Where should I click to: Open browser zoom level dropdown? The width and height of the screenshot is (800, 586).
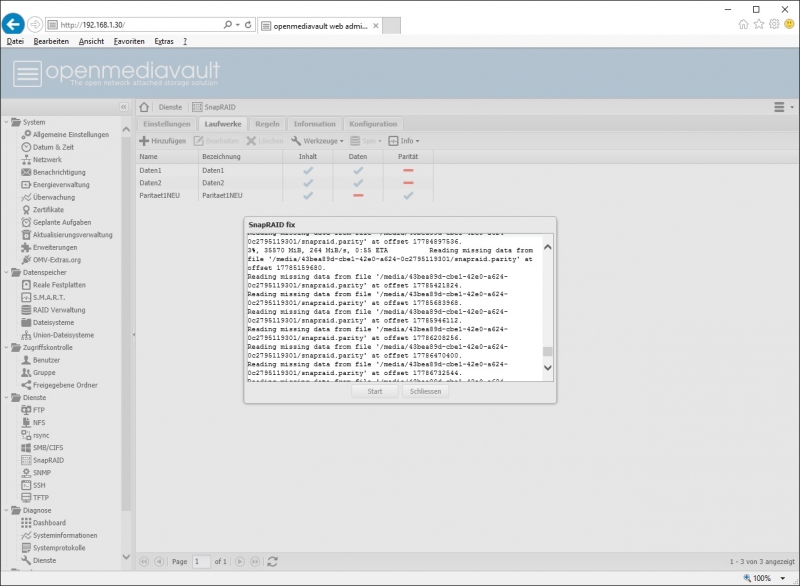782,578
